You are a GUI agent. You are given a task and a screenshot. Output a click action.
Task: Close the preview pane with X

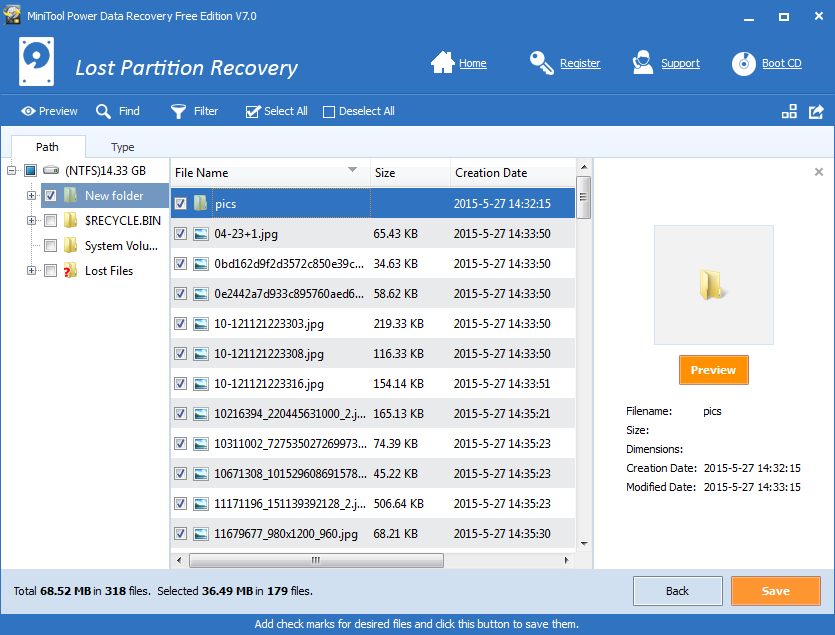[x=819, y=172]
